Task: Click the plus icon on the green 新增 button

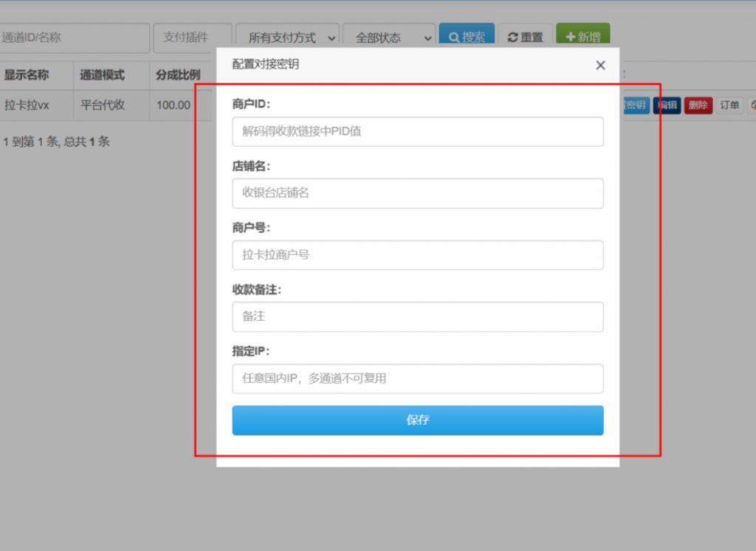Action: tap(572, 35)
